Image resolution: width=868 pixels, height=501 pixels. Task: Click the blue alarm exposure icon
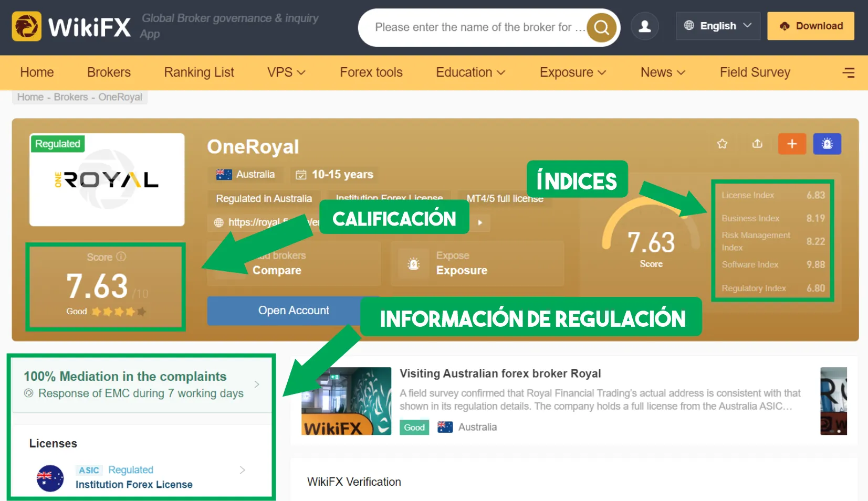click(x=827, y=144)
